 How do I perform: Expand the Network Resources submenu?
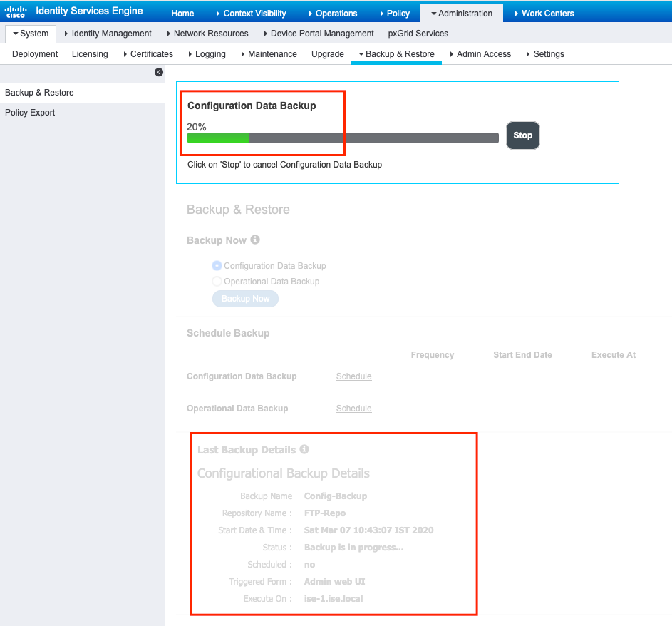[x=208, y=34]
